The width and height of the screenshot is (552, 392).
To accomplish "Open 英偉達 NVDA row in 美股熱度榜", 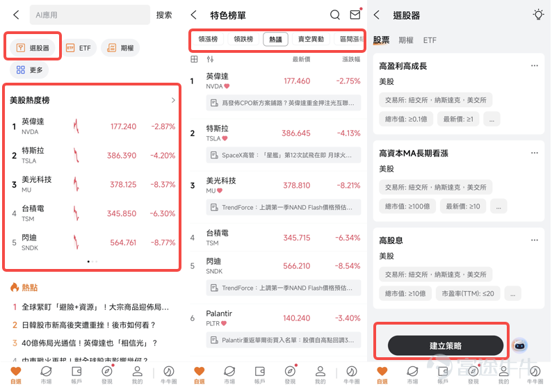I will 92,126.
